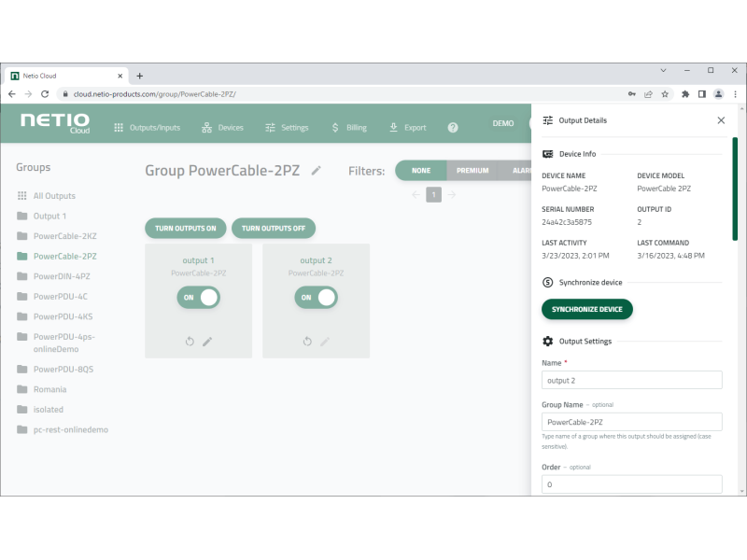The image size is (747, 560).
Task: Open the Devices menu
Action: click(x=222, y=128)
